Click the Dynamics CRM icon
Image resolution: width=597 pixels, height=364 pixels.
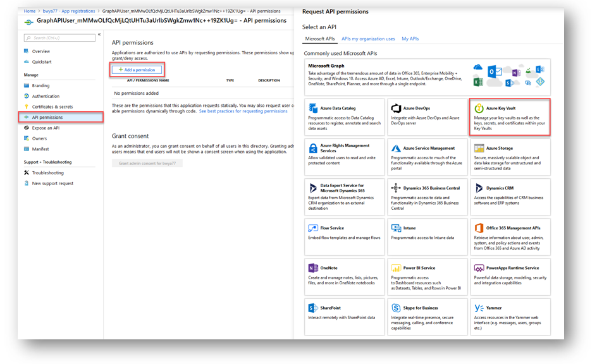tap(479, 188)
